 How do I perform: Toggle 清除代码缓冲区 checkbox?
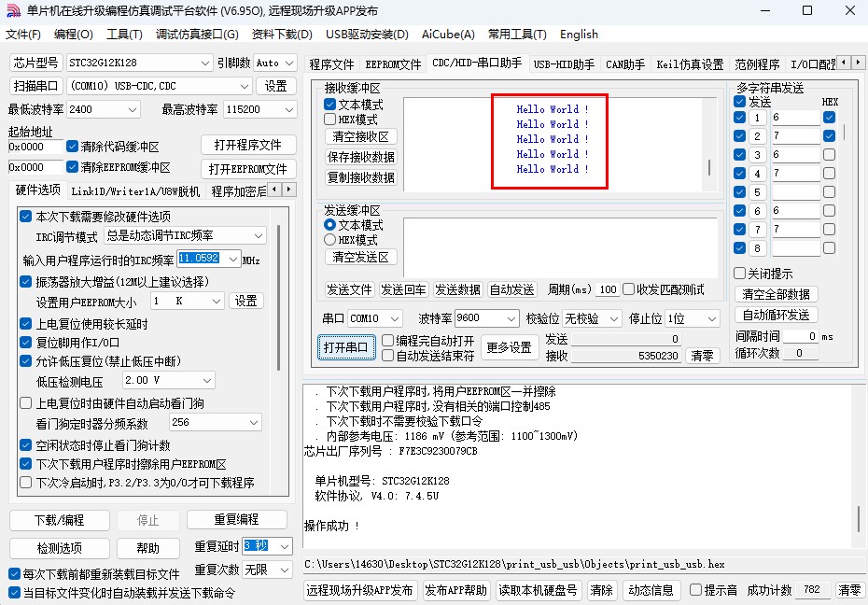point(73,147)
